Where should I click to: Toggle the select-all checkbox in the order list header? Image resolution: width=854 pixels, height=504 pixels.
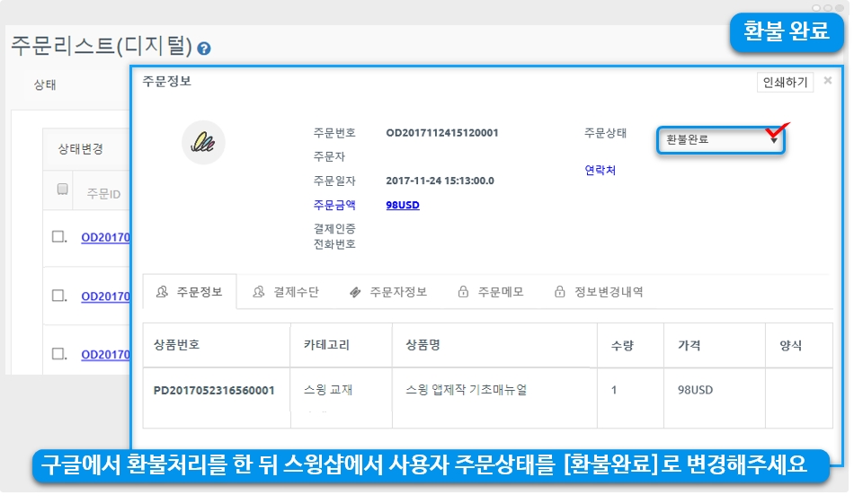pos(62,189)
